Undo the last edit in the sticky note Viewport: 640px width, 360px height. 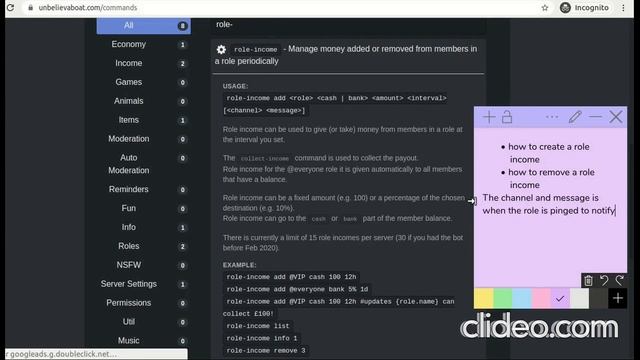pyautogui.click(x=604, y=280)
